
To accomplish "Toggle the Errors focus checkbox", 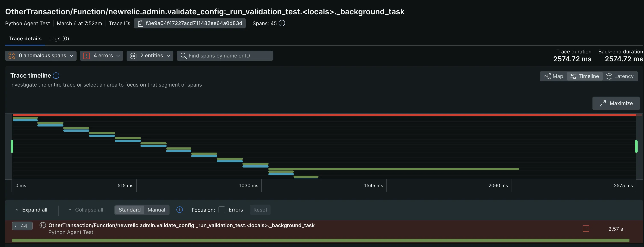I will click(222, 210).
